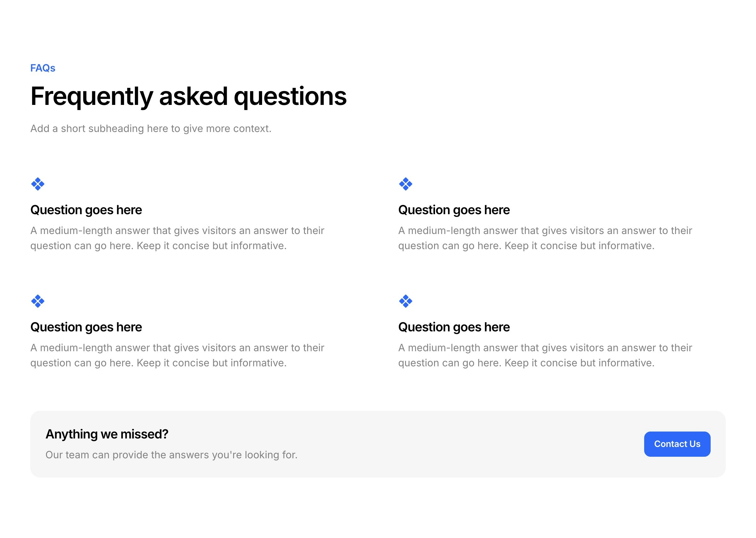Select the 'Frequently asked questions' heading
This screenshot has width=756, height=538.
[x=188, y=96]
